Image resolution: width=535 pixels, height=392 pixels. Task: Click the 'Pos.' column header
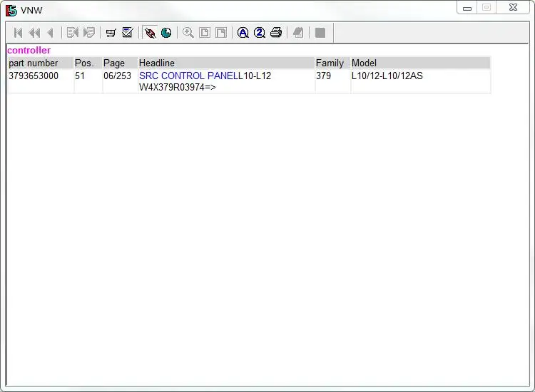(x=88, y=63)
